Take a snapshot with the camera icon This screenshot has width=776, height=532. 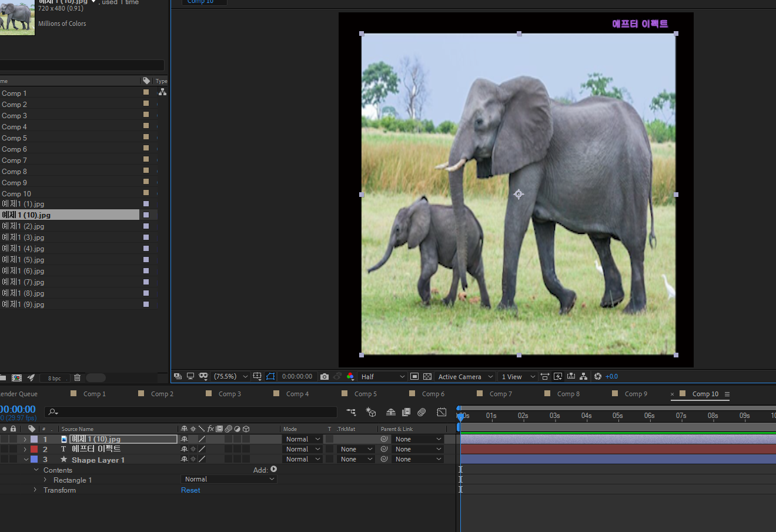coord(325,377)
